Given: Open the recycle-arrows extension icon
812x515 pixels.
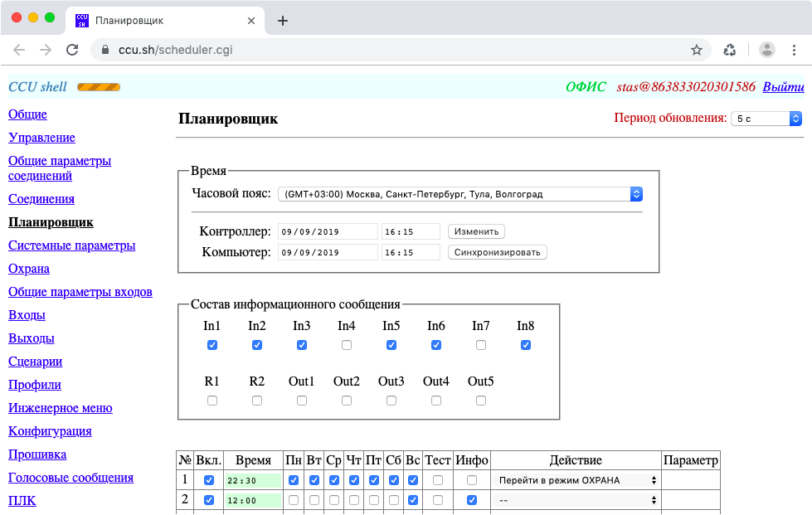Looking at the screenshot, I should pyautogui.click(x=730, y=50).
